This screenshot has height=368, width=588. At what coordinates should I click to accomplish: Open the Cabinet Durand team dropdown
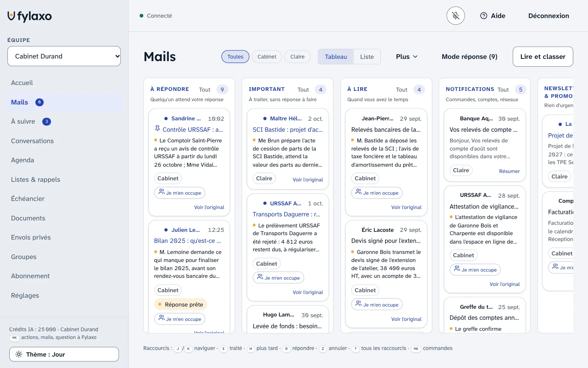coord(64,56)
